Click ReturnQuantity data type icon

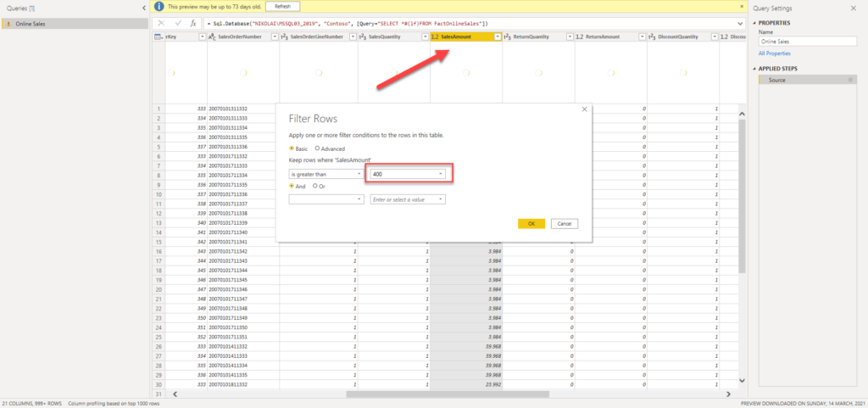coord(507,36)
